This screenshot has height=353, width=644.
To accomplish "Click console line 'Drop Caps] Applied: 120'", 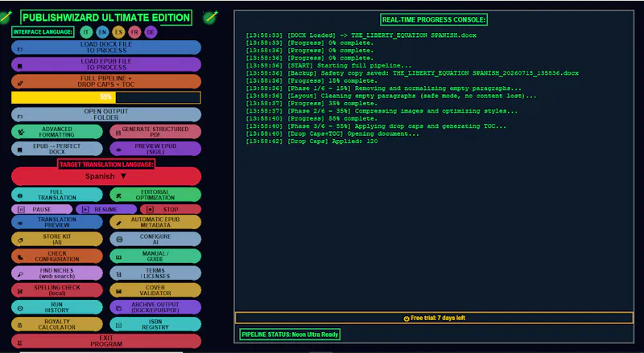I will [x=312, y=142].
